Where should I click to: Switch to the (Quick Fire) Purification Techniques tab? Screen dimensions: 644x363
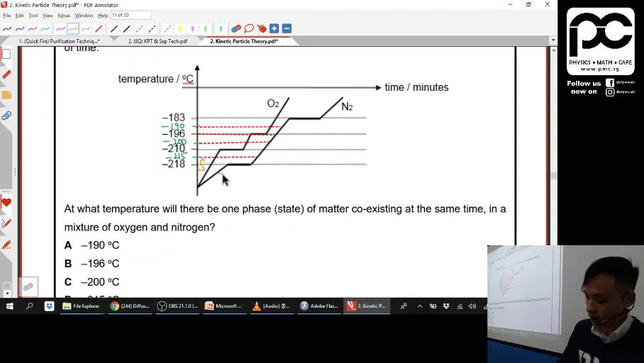(59, 41)
